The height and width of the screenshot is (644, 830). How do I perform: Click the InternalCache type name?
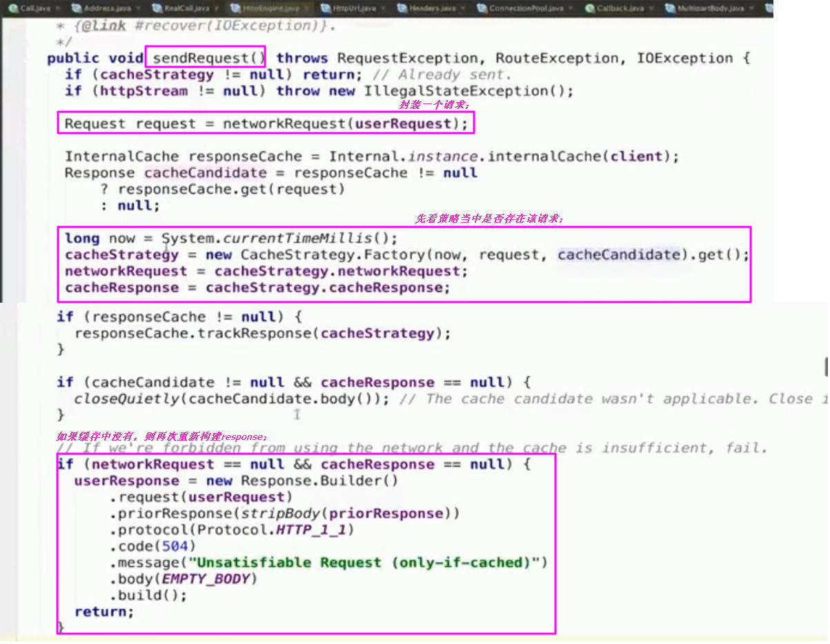point(121,157)
